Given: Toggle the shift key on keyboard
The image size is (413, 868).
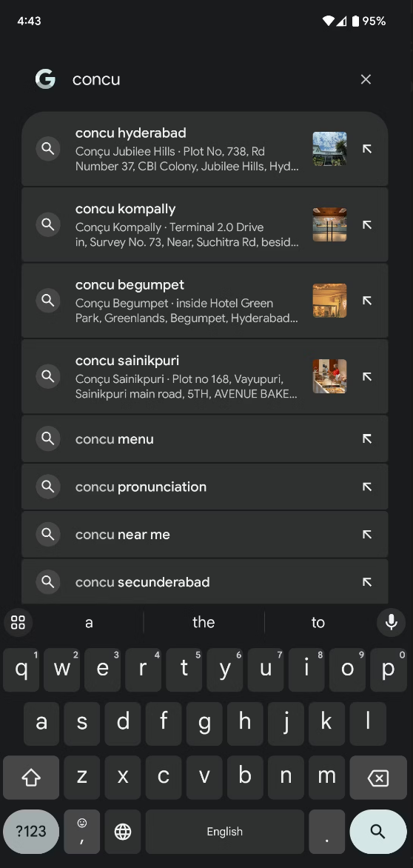Looking at the screenshot, I should tap(31, 778).
